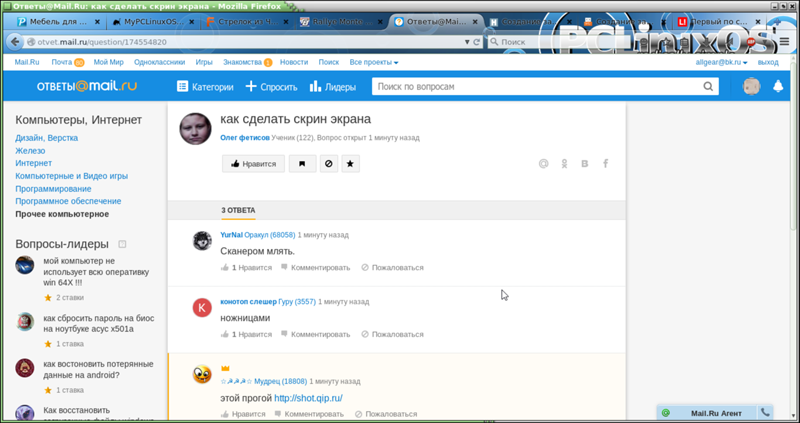Click the notifications bell icon
This screenshot has width=800, height=423.
[778, 87]
